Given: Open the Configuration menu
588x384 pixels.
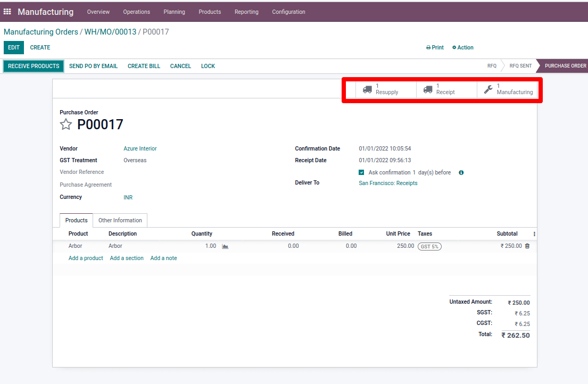Looking at the screenshot, I should click(289, 12).
